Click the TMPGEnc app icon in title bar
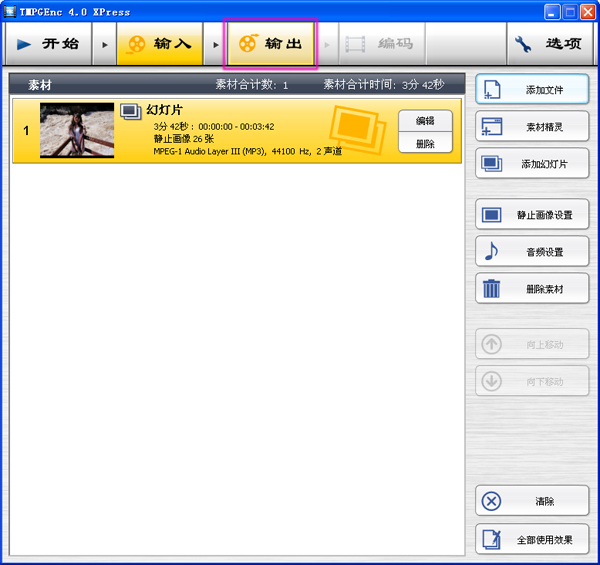This screenshot has height=565, width=600. point(10,11)
